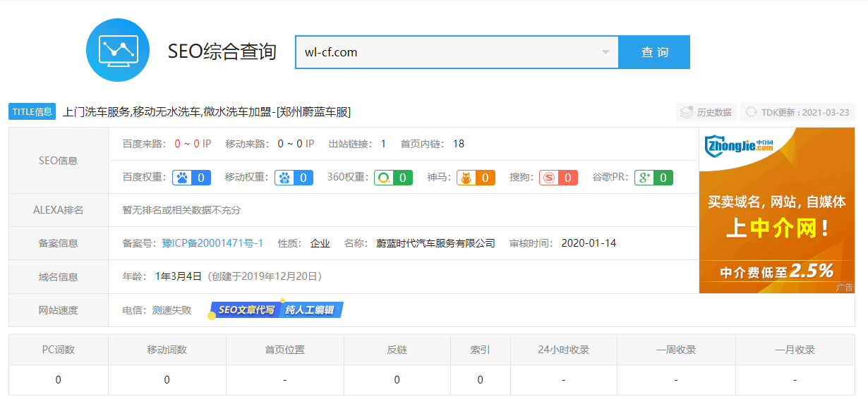Focus the wl-cf.com domain input field
Viewport: 868px width, 399px height.
click(457, 52)
